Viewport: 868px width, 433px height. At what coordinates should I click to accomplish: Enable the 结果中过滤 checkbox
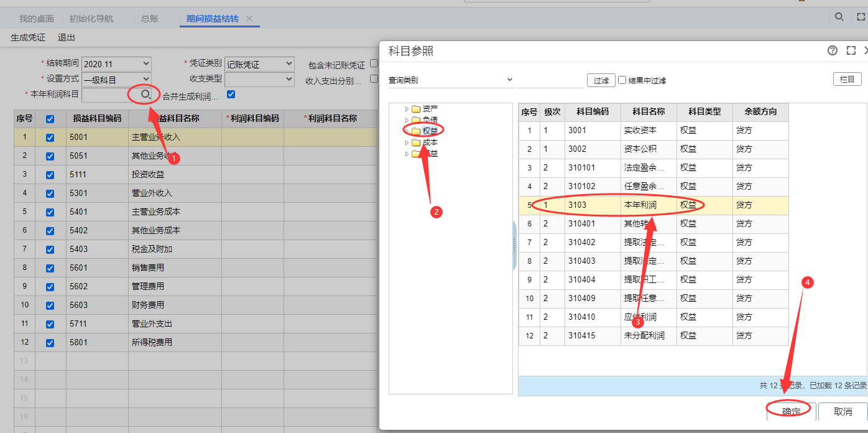click(622, 80)
